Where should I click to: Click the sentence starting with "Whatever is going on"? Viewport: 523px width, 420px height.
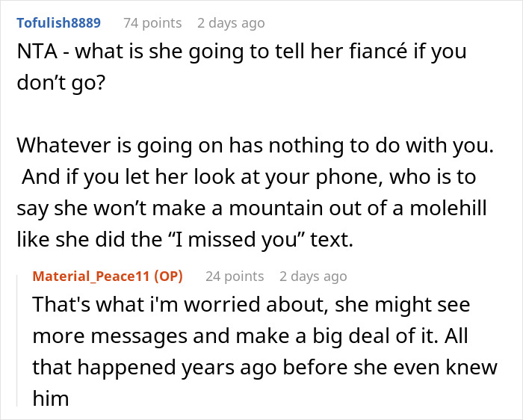click(x=256, y=146)
